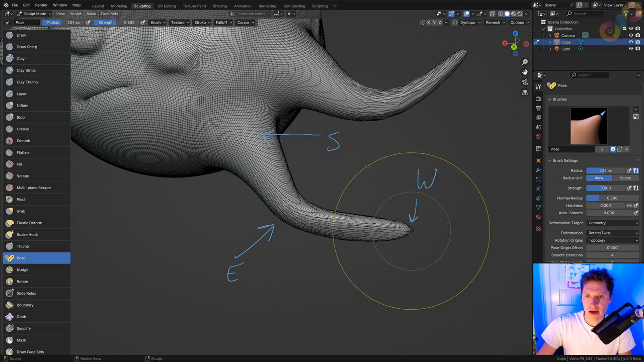The width and height of the screenshot is (644, 362).
Task: Collapse the Brushes panel
Action: (549, 99)
